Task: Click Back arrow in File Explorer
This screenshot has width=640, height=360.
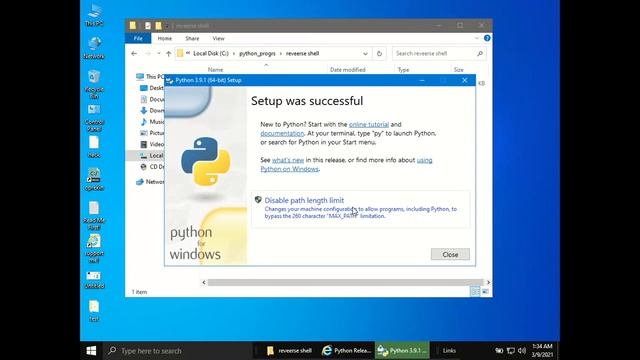Action: [x=134, y=53]
